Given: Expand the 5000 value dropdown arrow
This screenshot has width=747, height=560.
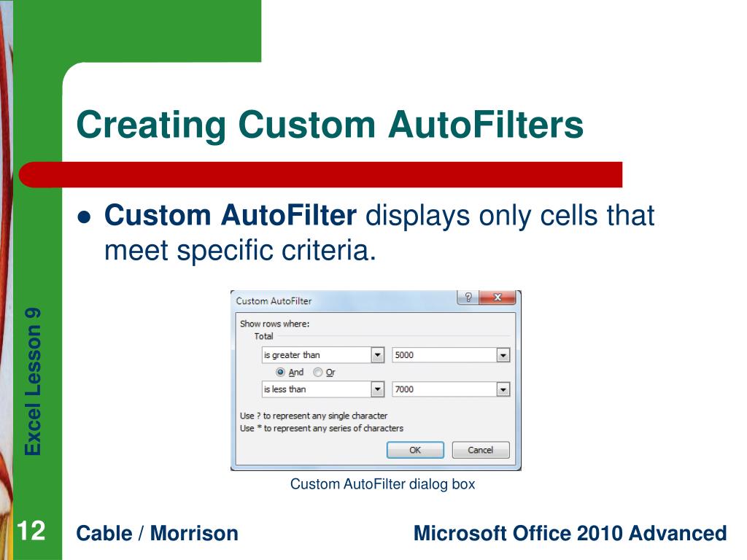Looking at the screenshot, I should click(503, 355).
